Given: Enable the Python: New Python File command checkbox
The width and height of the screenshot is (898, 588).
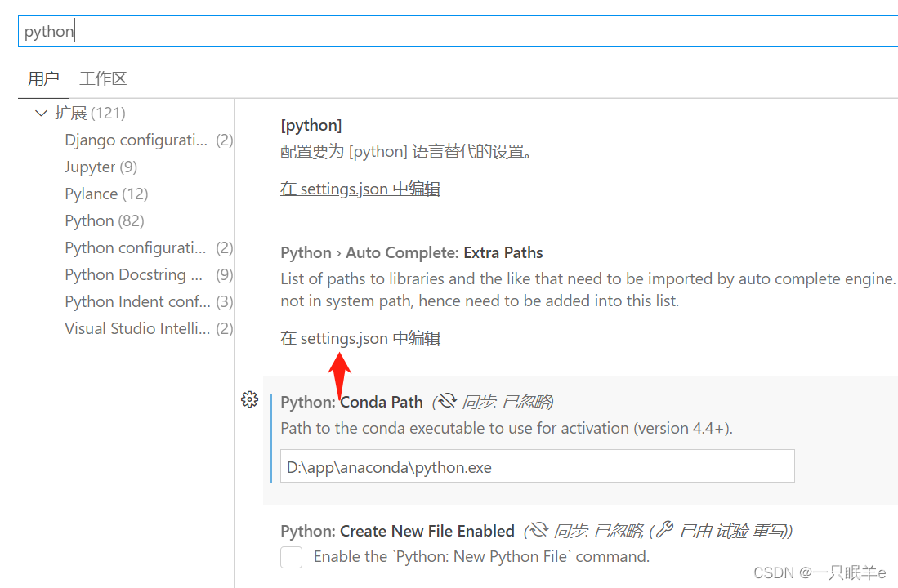Looking at the screenshot, I should point(291,557).
